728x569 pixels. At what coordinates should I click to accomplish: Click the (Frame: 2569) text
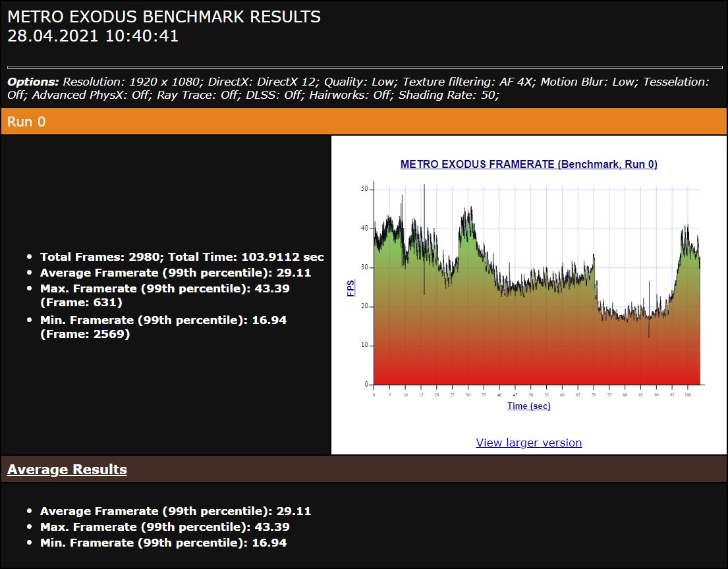pos(85,334)
